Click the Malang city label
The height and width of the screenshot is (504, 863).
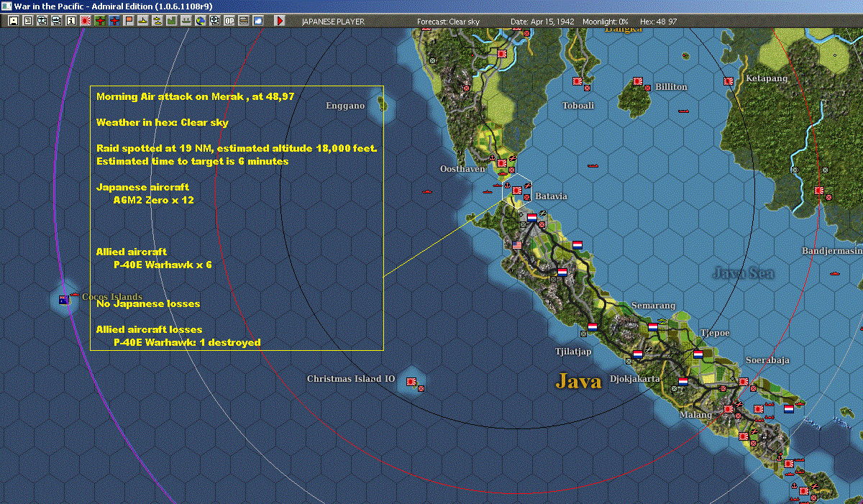(x=696, y=415)
